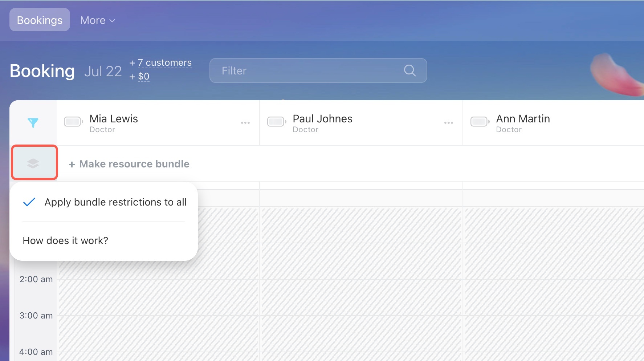Screen dimensions: 644x361
Task: Click Paul Johnes's load indicator icon
Action: tap(276, 122)
